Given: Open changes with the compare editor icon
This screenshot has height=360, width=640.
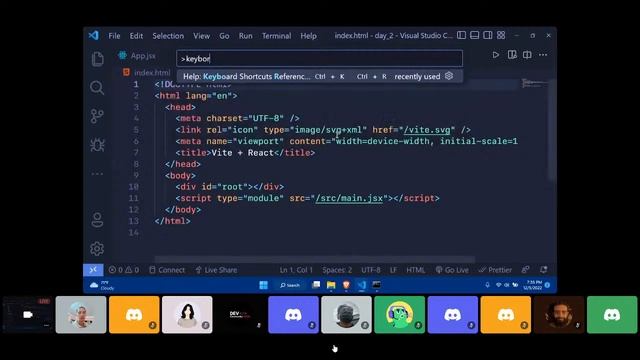Looking at the screenshot, I should [512, 55].
